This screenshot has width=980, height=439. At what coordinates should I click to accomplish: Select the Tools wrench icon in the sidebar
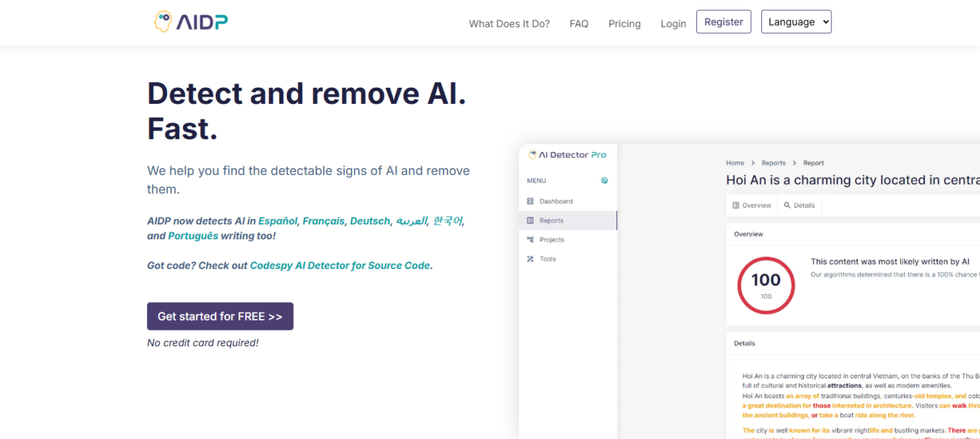click(x=530, y=258)
